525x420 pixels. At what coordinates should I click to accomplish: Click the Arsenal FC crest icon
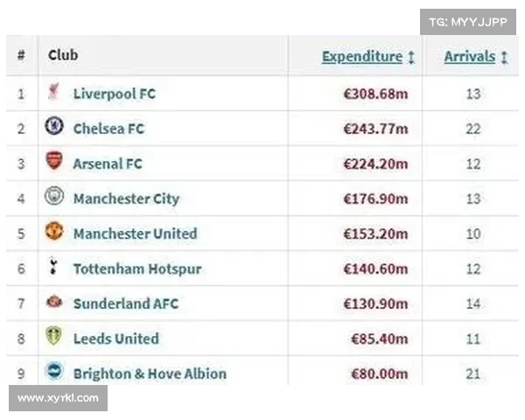coord(54,161)
